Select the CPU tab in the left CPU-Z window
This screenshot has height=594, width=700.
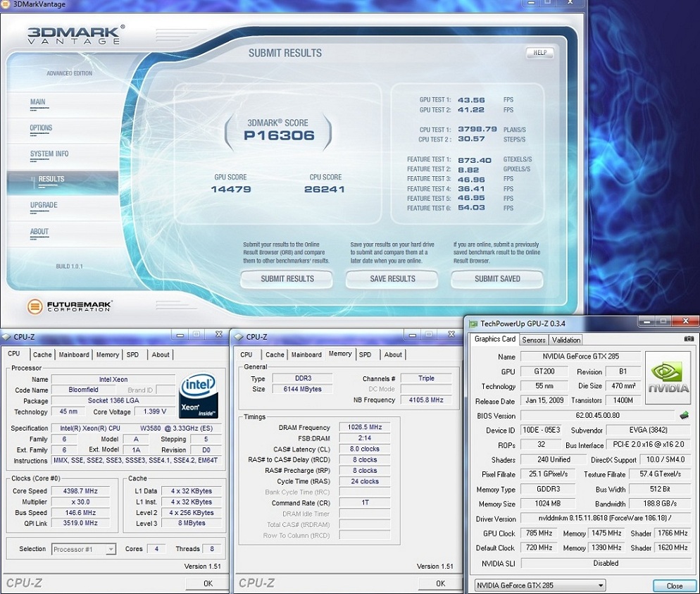point(14,353)
